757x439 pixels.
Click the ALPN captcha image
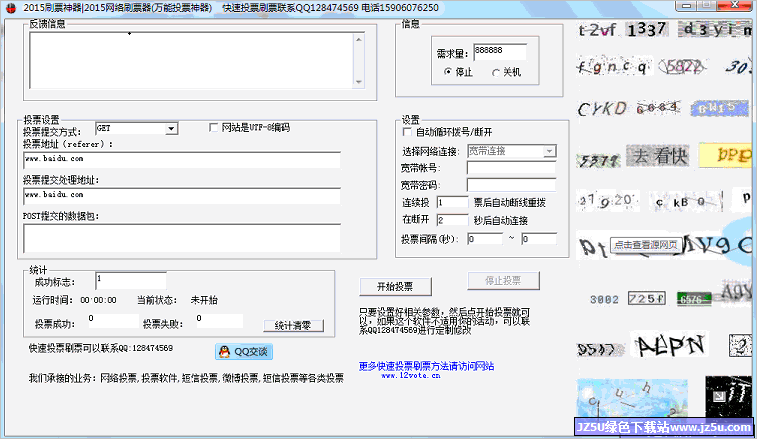pyautogui.click(x=669, y=346)
